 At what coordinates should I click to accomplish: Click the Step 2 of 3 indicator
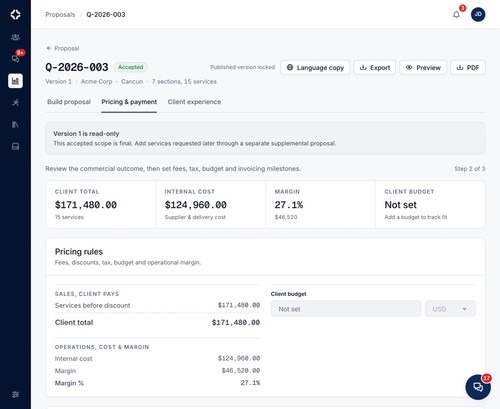[x=470, y=169]
